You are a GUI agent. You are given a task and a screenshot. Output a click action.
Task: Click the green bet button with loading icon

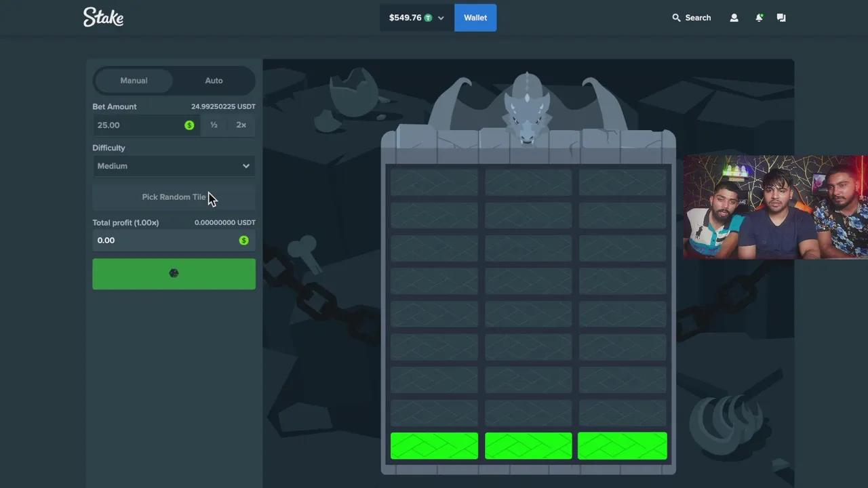pyautogui.click(x=174, y=274)
